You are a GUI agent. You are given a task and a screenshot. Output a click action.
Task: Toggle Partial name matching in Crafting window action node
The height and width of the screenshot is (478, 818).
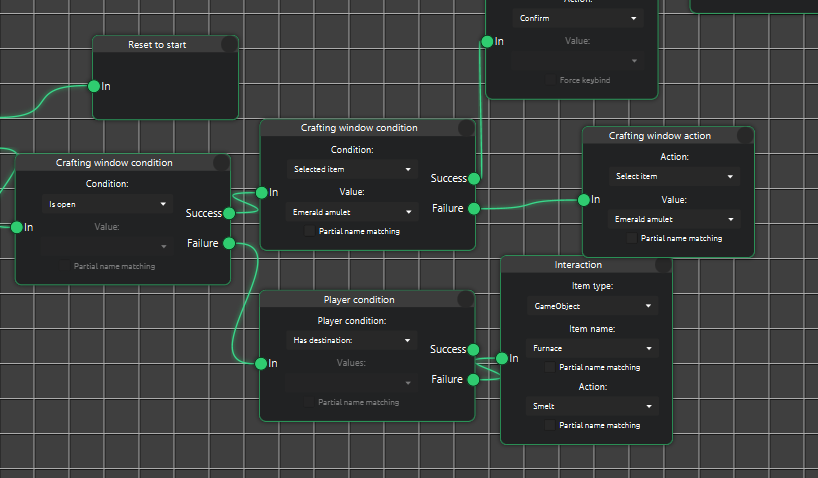pos(631,238)
